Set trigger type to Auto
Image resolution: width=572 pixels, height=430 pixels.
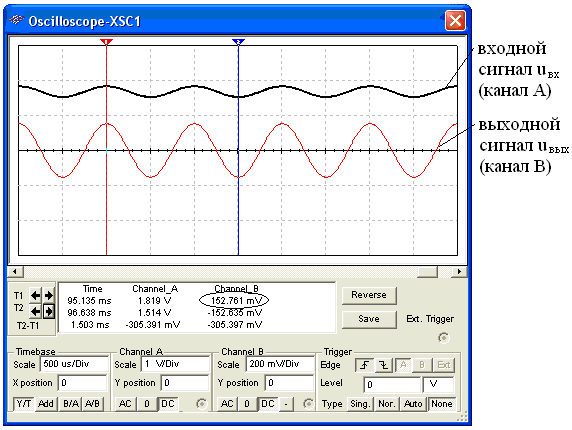click(x=413, y=404)
